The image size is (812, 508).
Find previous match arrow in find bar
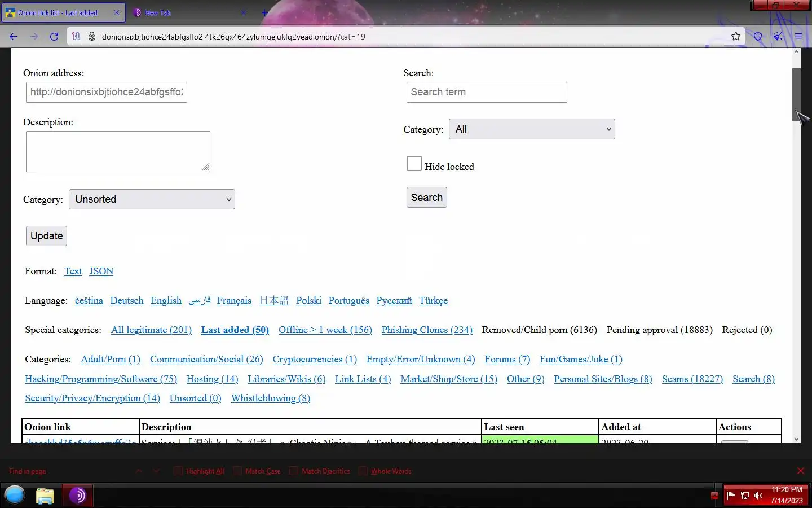click(x=139, y=471)
